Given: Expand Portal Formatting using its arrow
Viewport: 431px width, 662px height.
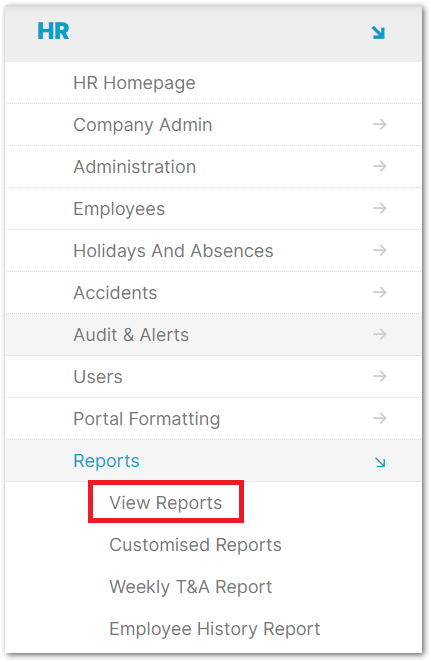Looking at the screenshot, I should coord(379,418).
